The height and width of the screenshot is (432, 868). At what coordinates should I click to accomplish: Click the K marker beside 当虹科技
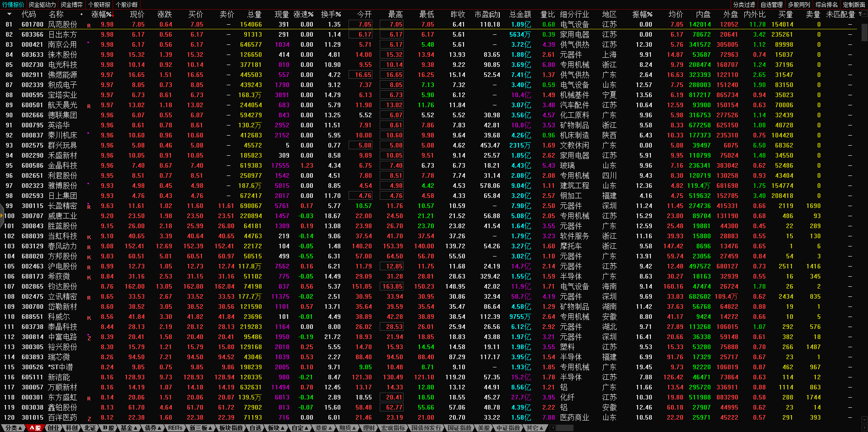(x=89, y=237)
